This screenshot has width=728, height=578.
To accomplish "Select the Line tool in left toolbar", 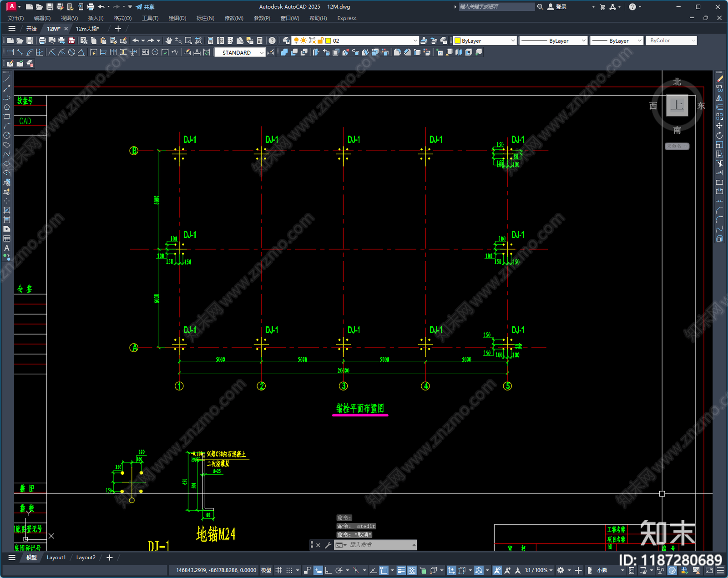I will (x=7, y=79).
